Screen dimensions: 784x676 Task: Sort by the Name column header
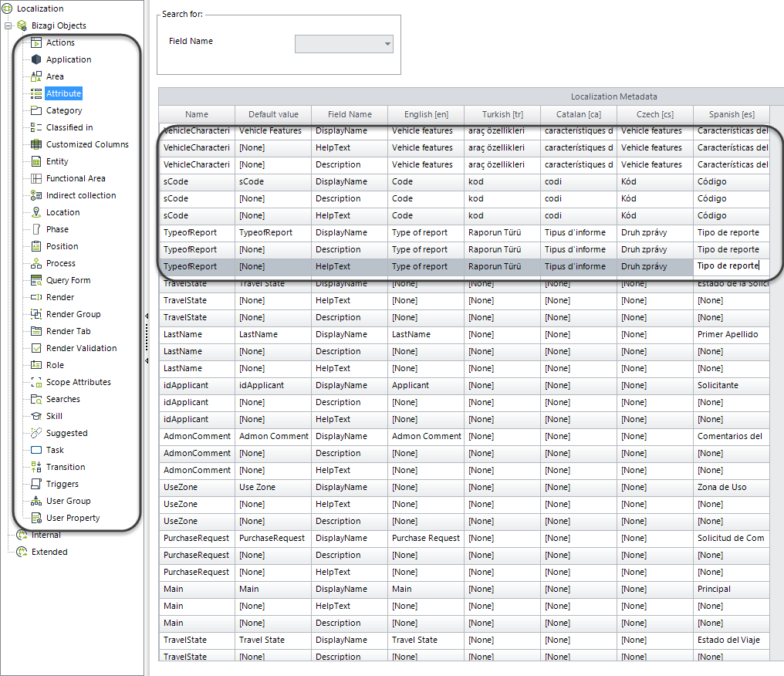[x=197, y=114]
